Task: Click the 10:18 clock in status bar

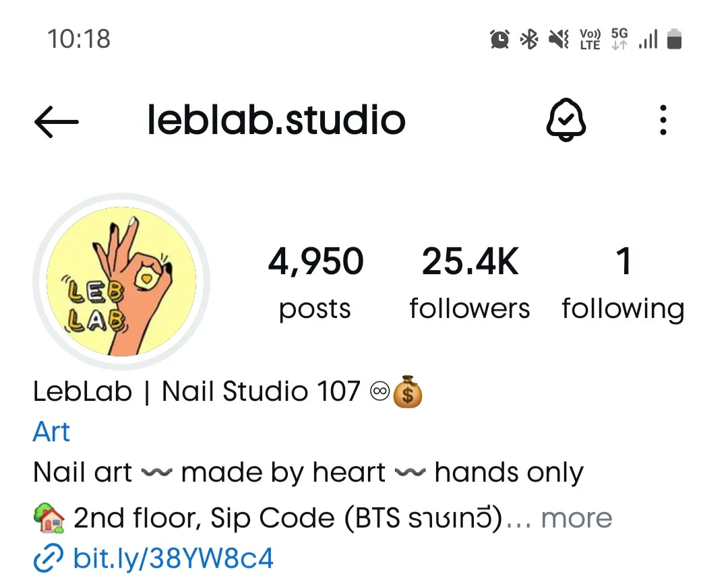Action: point(79,38)
